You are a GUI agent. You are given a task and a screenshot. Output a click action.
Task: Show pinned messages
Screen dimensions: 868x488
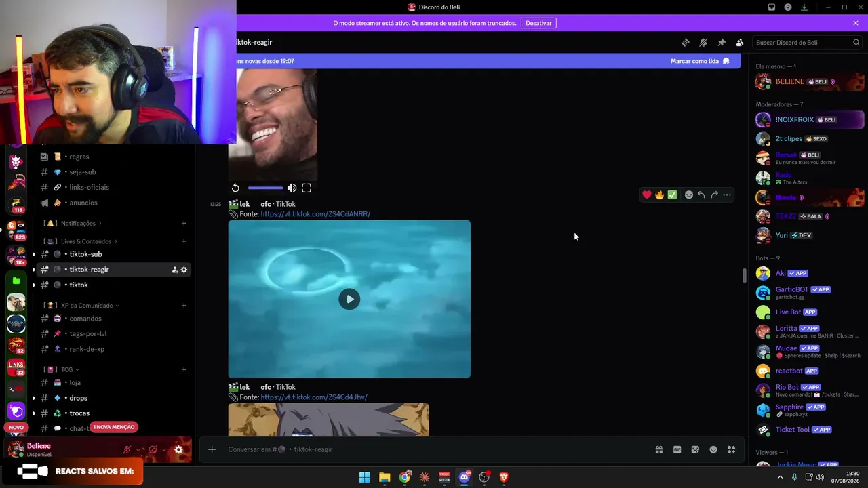click(722, 42)
